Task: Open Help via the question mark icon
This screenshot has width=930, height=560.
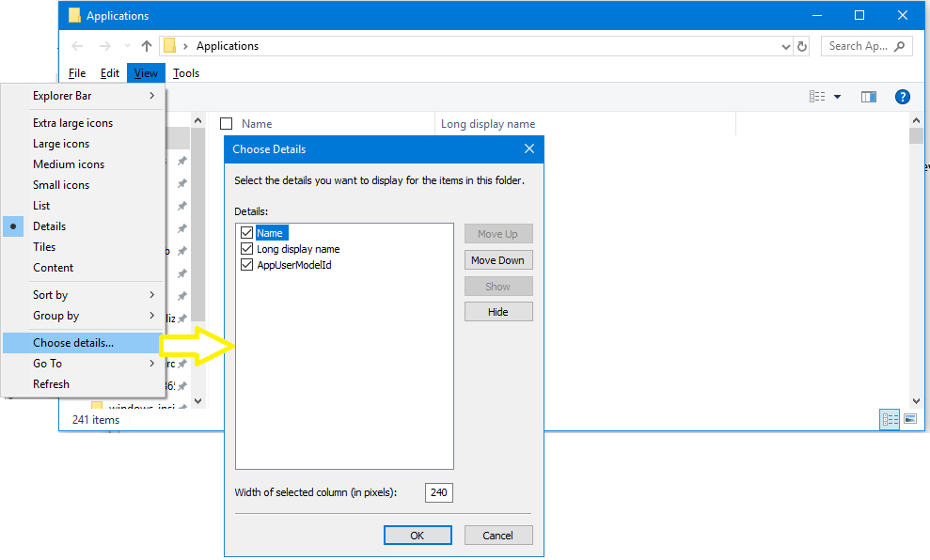Action: 902,96
